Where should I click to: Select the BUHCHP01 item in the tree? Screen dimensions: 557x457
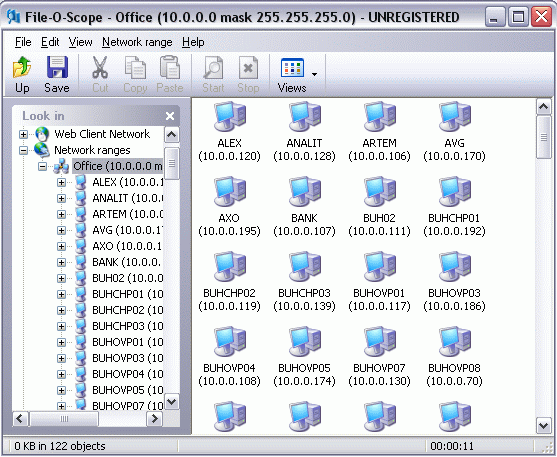(128, 294)
